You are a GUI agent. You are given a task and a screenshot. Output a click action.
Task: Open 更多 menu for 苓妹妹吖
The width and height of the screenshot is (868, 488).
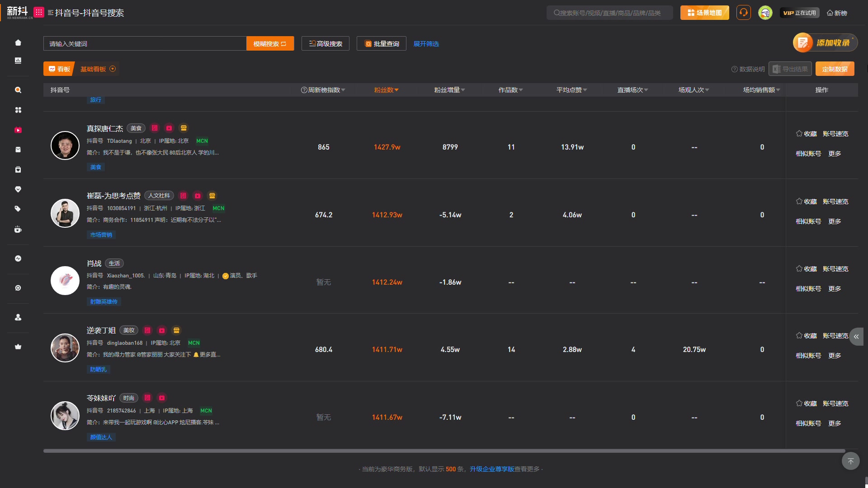(x=835, y=423)
